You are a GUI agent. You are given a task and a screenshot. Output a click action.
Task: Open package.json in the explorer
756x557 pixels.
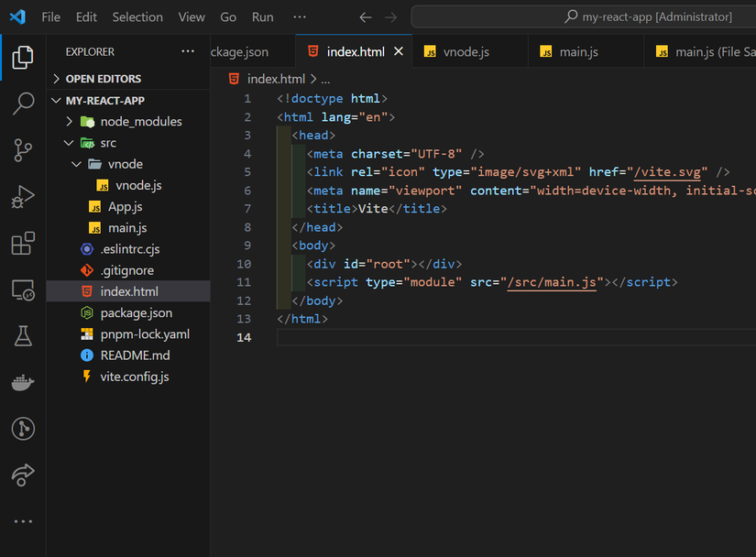pos(136,313)
